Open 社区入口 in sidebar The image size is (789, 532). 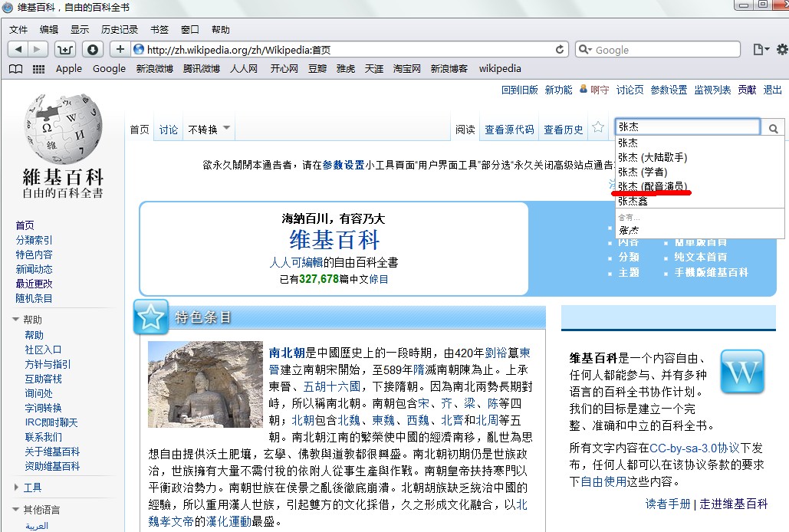tap(43, 350)
